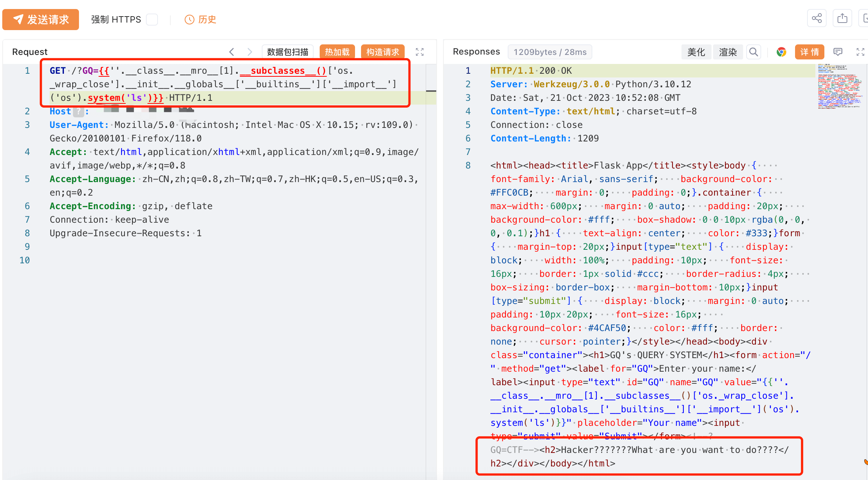Click the Upgrade-Insecure-Requests: 1 line
868x480 pixels.
click(126, 233)
